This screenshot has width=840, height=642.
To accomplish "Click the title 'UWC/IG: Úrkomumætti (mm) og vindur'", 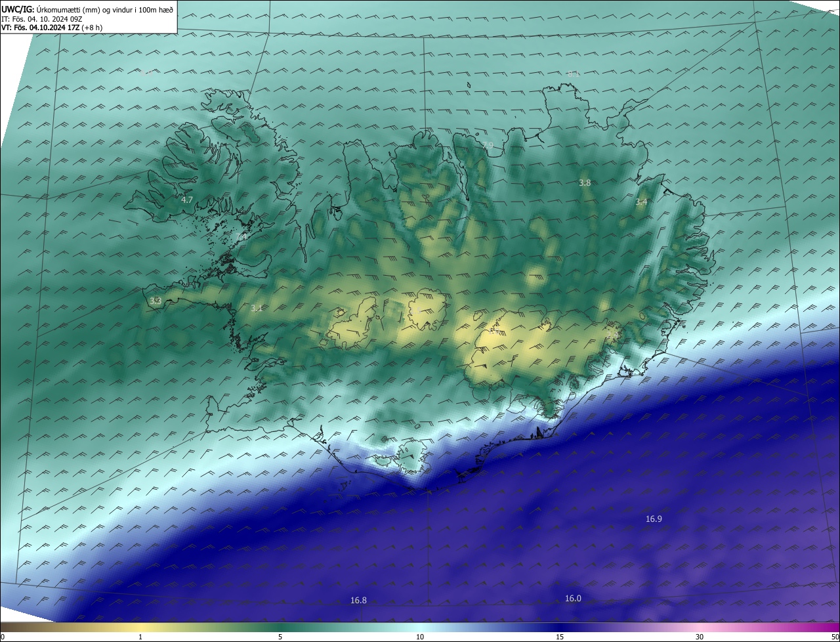I will point(87,9).
